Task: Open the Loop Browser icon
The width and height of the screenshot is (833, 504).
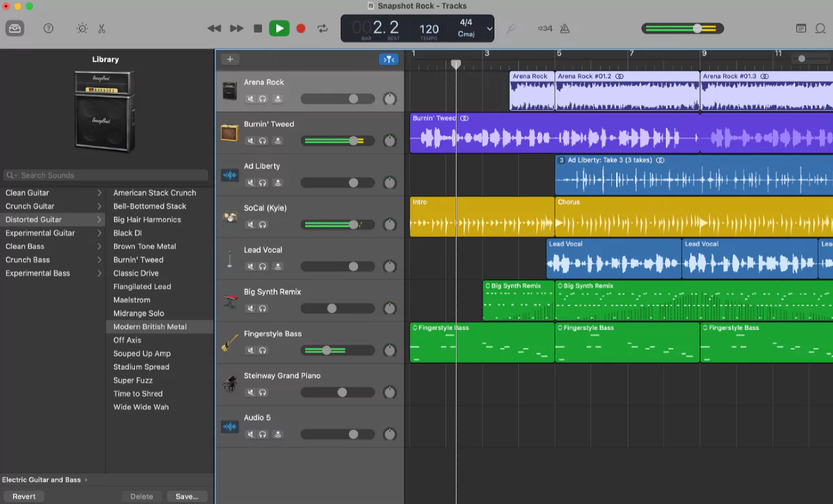Action: coord(820,28)
